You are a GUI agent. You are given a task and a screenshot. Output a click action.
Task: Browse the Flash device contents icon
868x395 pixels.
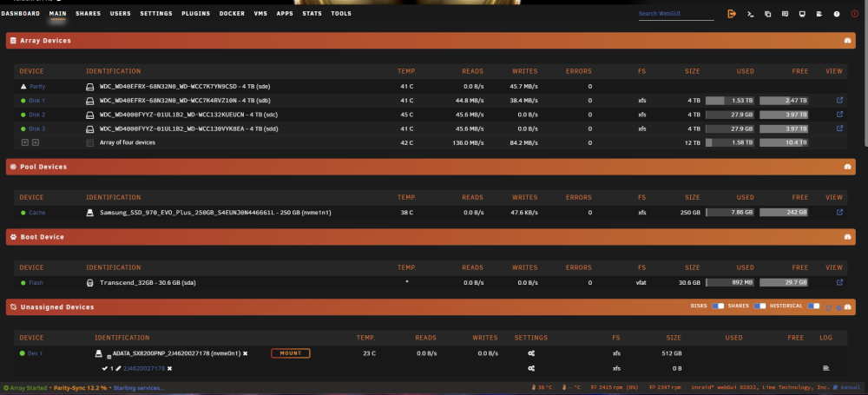click(839, 282)
